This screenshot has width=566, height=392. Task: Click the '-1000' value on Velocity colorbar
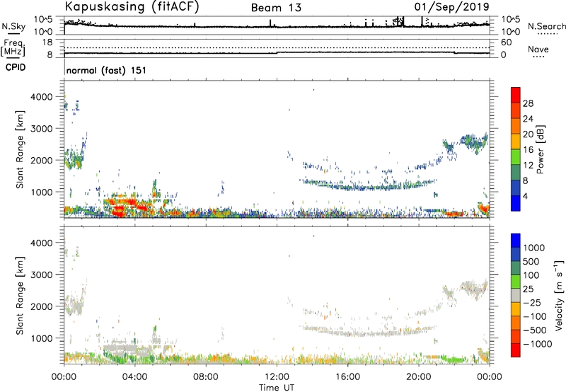(538, 344)
